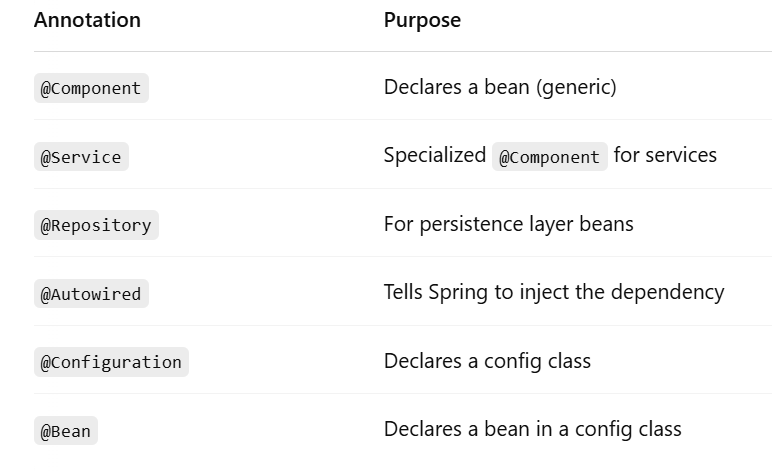Click 'Declares a config class' description
Image resolution: width=772 pixels, height=475 pixels.
tap(487, 361)
